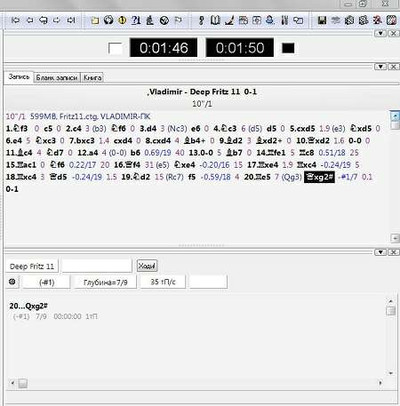Click the blue player figure icon

pyautogui.click(x=270, y=20)
